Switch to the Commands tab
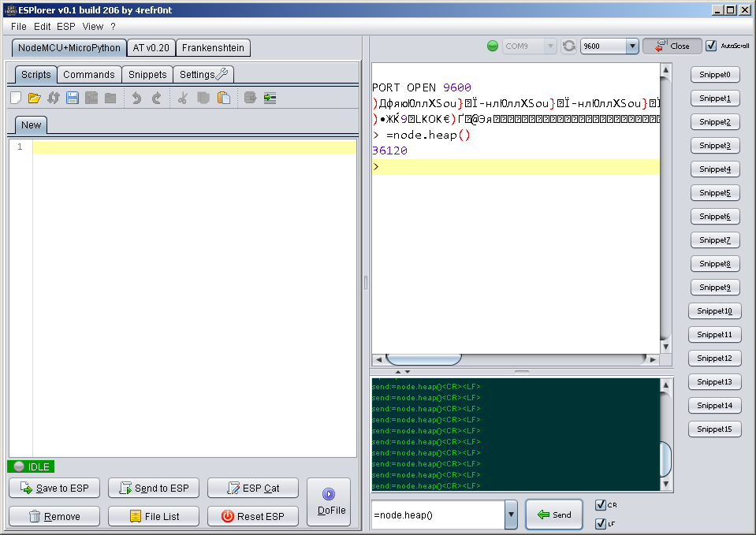Image resolution: width=756 pixels, height=535 pixels. click(x=89, y=75)
